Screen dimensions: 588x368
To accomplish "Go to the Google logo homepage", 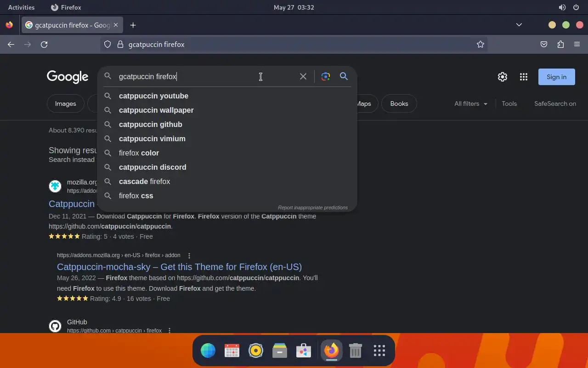I will tap(68, 77).
